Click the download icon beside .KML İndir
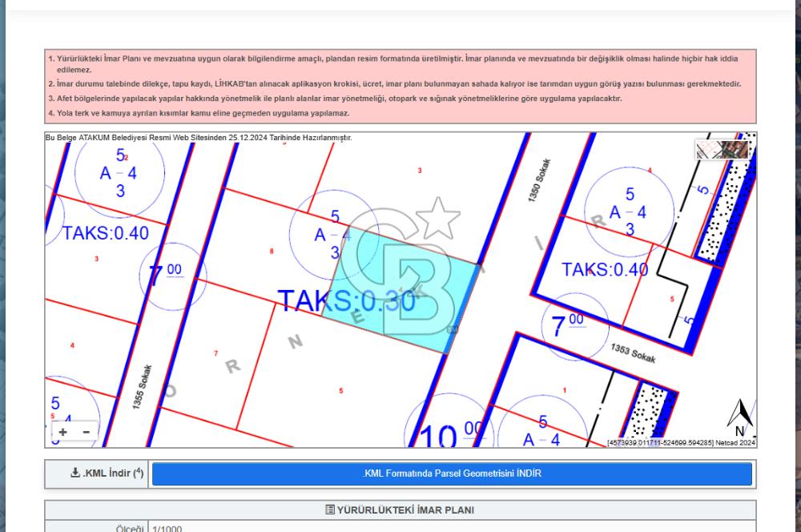 point(75,474)
